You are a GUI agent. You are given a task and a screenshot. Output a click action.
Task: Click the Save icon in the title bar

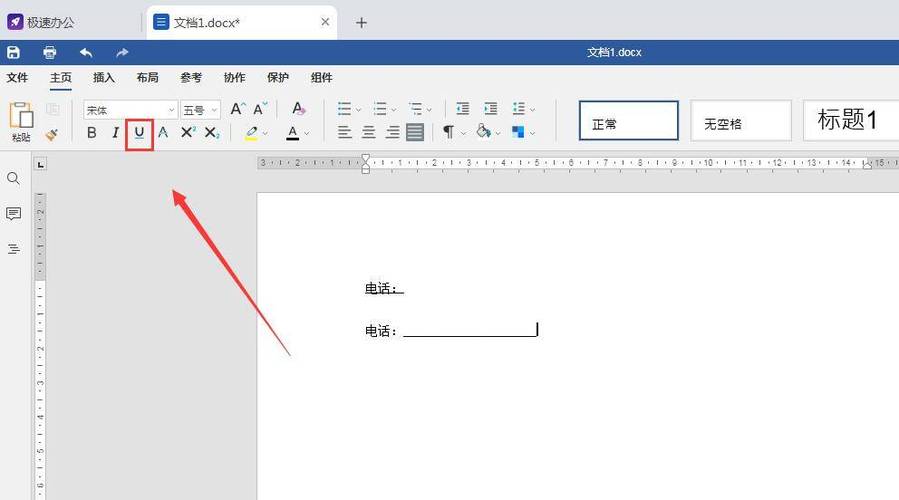point(13,52)
